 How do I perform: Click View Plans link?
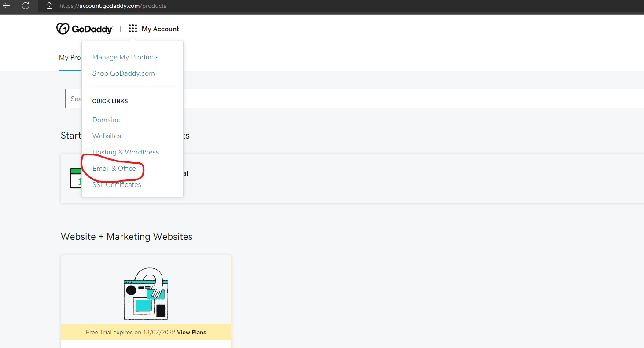click(191, 332)
